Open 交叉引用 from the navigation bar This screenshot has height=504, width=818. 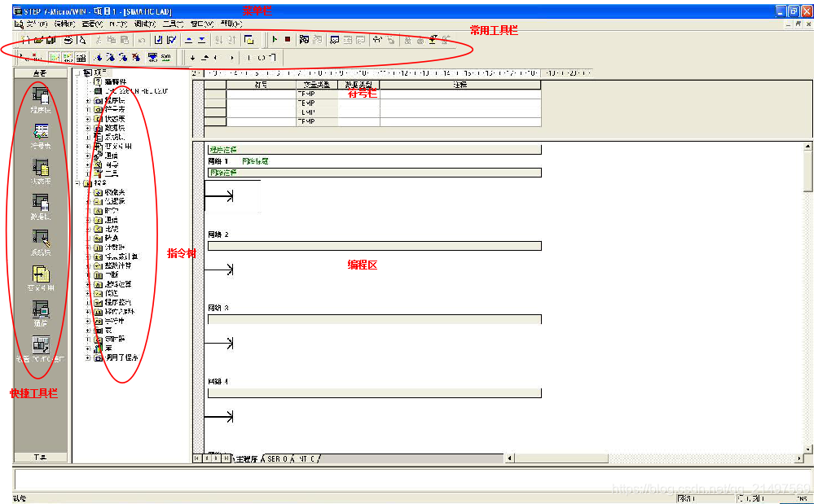coord(41,278)
